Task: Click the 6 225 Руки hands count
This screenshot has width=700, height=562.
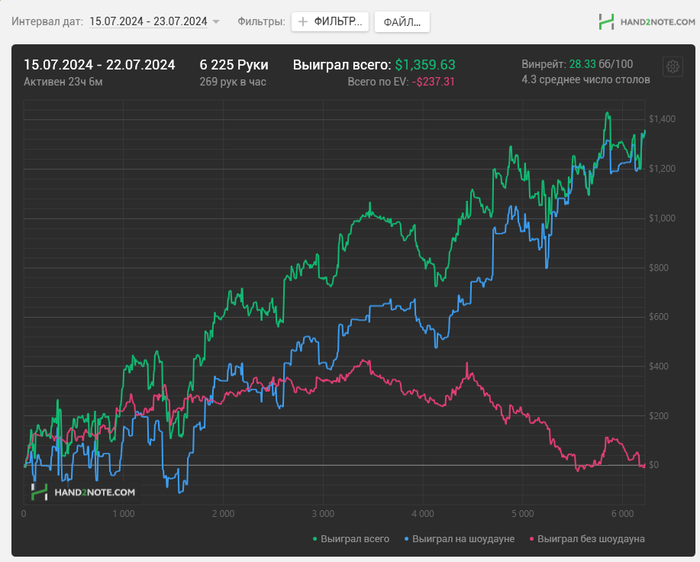Action: [x=234, y=65]
